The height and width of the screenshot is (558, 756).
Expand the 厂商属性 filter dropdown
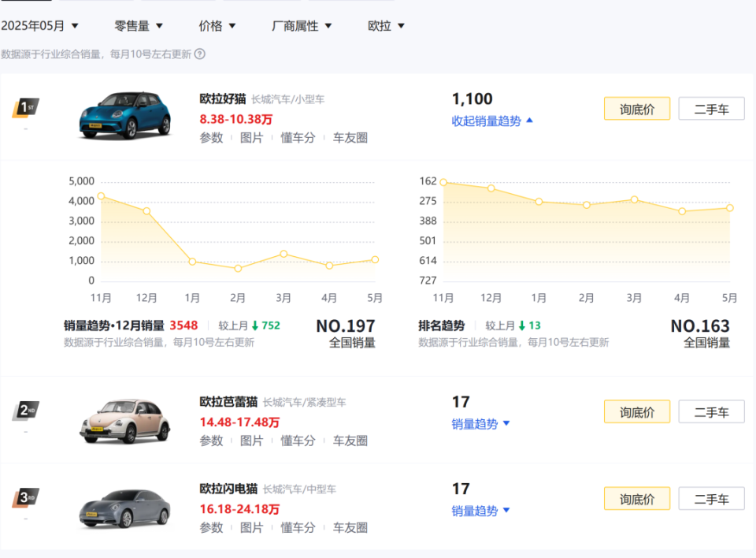click(x=302, y=25)
